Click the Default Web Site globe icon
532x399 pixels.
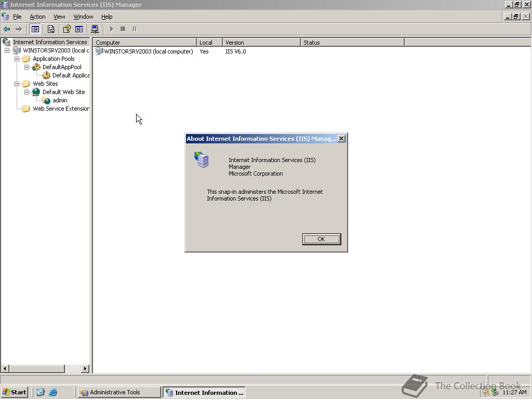click(x=36, y=92)
